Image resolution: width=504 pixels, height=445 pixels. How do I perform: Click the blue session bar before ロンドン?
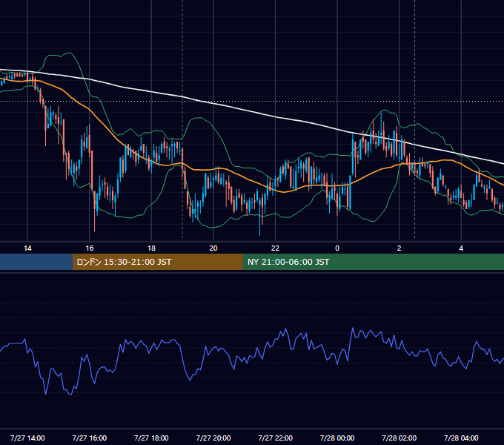click(x=36, y=262)
